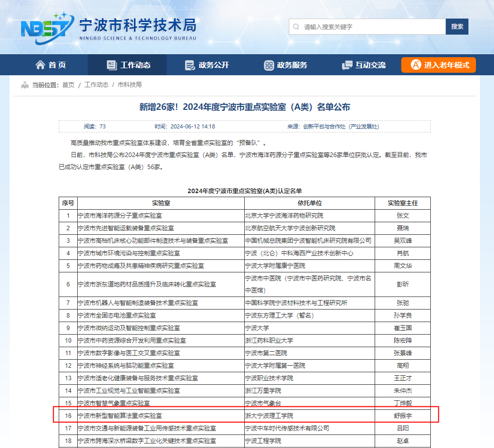Viewport: 494px width, 448px height.
Task: Click the news icon beside 工作动态
Action: [x=112, y=65]
